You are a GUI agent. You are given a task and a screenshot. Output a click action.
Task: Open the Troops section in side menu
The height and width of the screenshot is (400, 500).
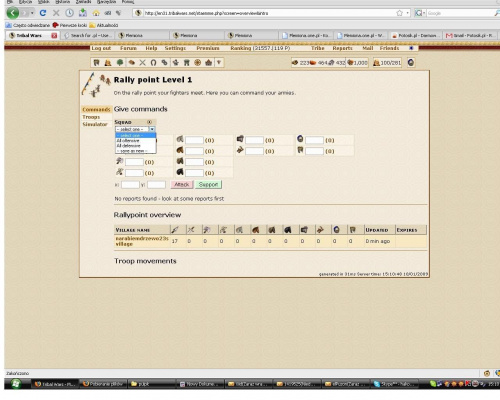[x=91, y=117]
